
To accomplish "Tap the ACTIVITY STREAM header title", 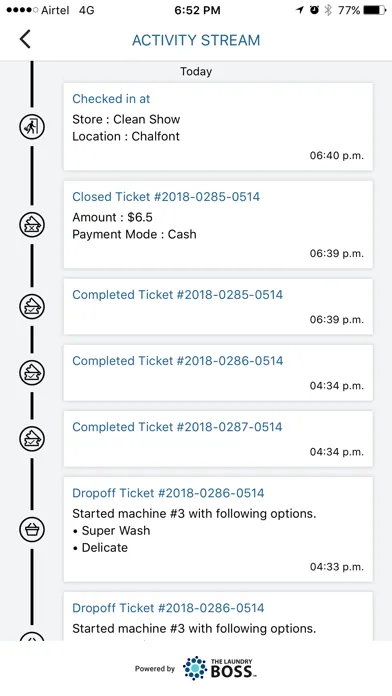I will [196, 40].
